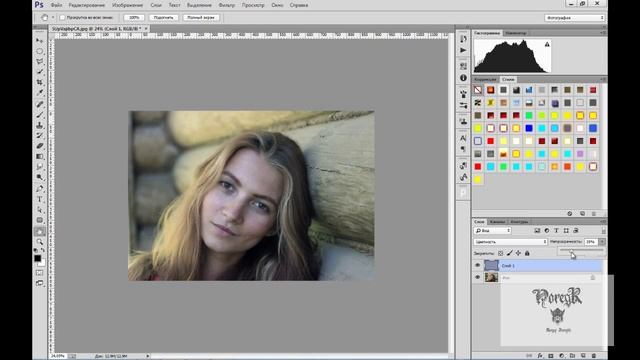Select the Hand tool in the toolbox
The width and height of the screenshot is (640, 360).
(x=40, y=231)
